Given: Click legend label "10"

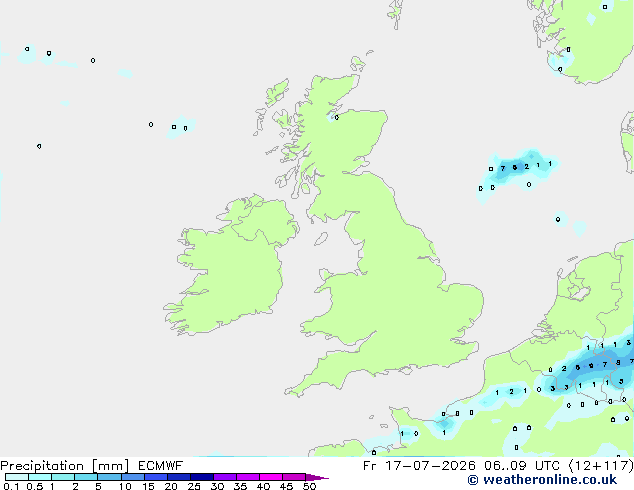Looking at the screenshot, I should point(125,486).
